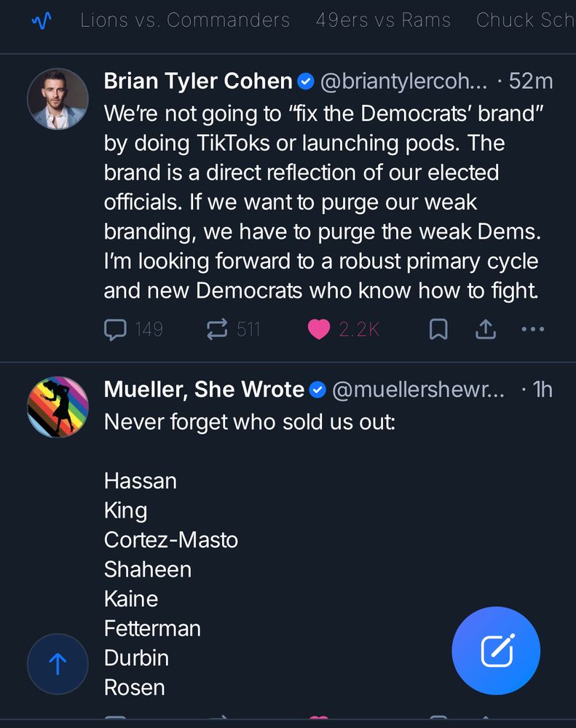Select the Chuck Schumer trending topic

524,20
